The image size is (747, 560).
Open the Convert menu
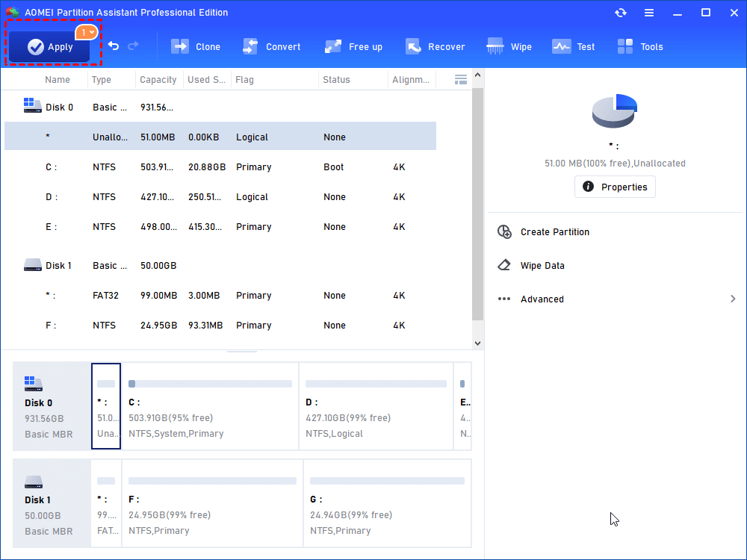(x=272, y=46)
